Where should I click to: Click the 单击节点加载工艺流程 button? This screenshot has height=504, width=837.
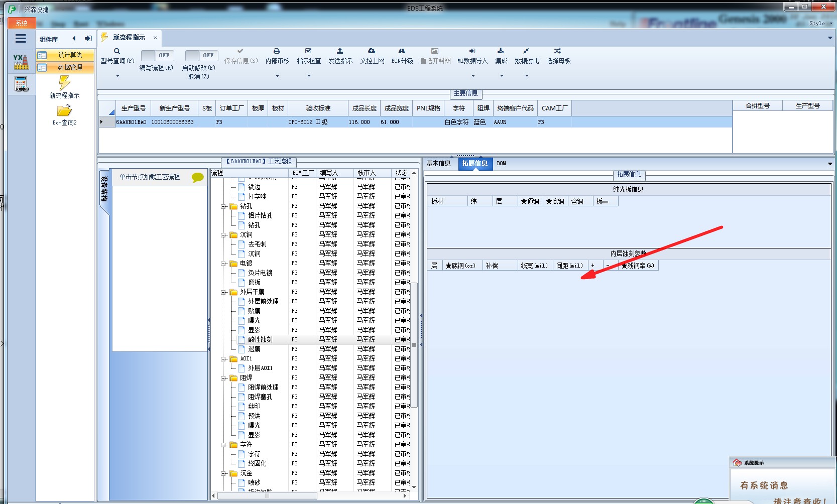pyautogui.click(x=158, y=177)
